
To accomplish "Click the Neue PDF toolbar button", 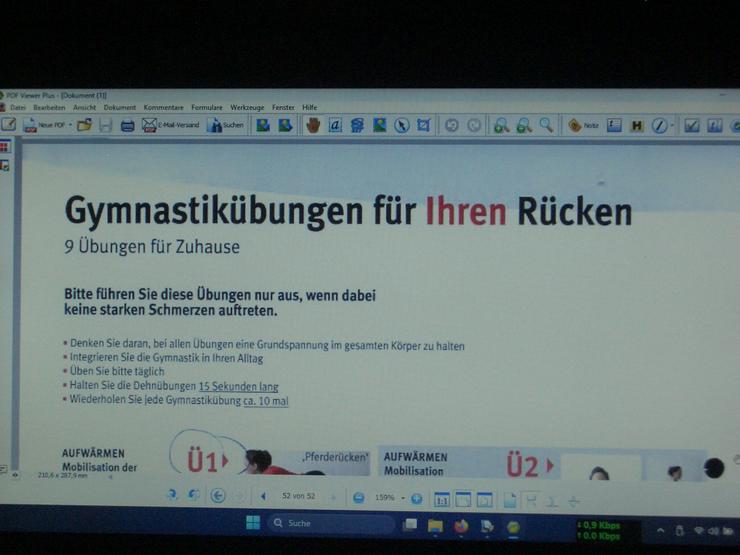I will coord(43,125).
